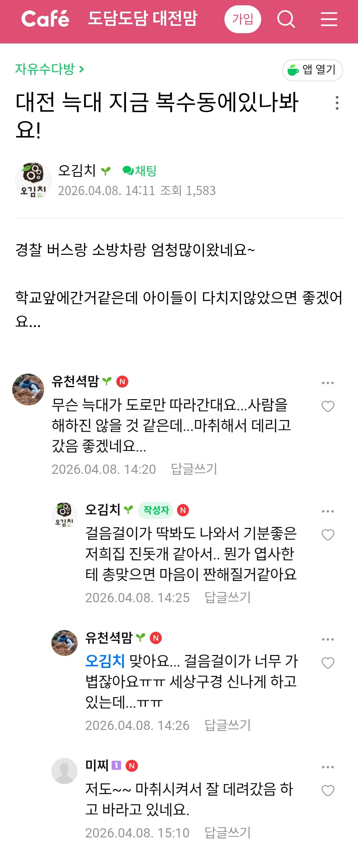Tap the 앱 열기 open app button
The width and height of the screenshot is (358, 868).
pyautogui.click(x=312, y=70)
